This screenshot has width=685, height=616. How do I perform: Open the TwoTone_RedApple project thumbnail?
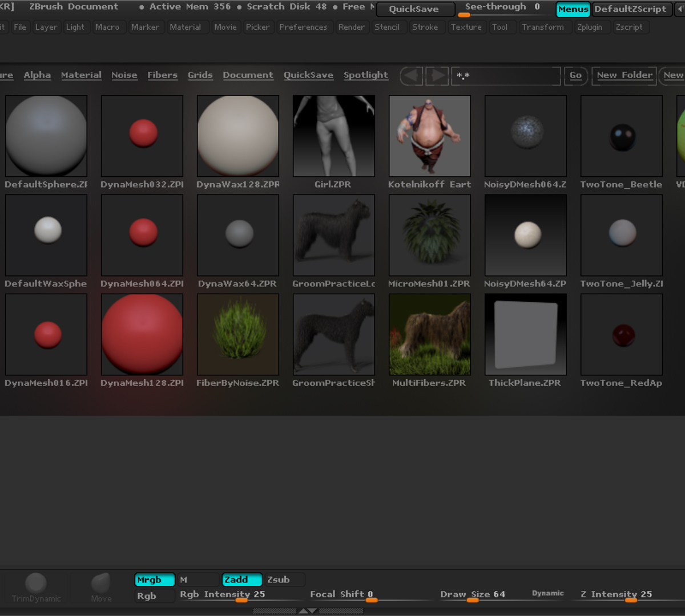point(622,334)
